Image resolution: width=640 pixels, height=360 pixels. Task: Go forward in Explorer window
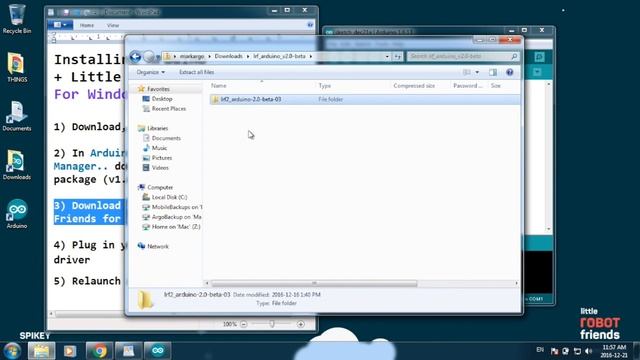(149, 56)
